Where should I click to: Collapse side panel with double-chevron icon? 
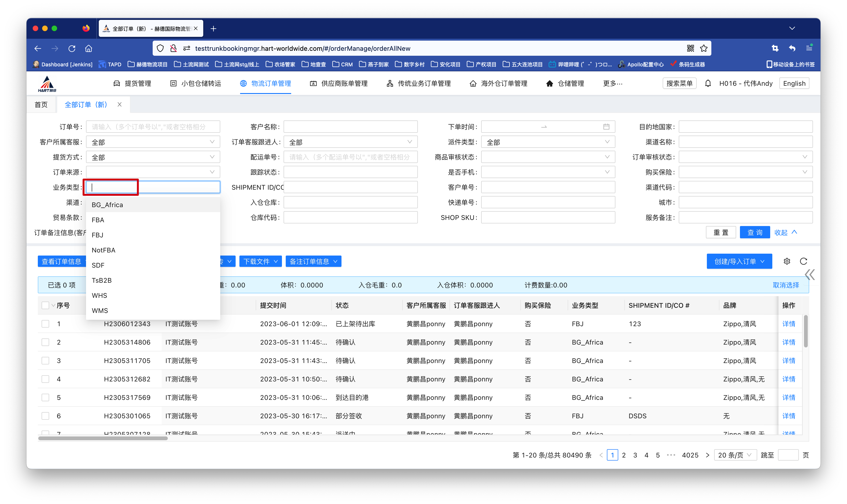pos(810,274)
